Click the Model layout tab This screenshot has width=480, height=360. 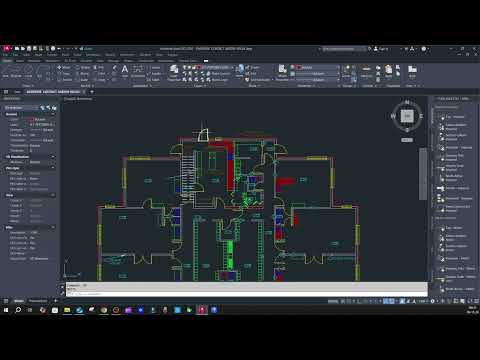19,301
